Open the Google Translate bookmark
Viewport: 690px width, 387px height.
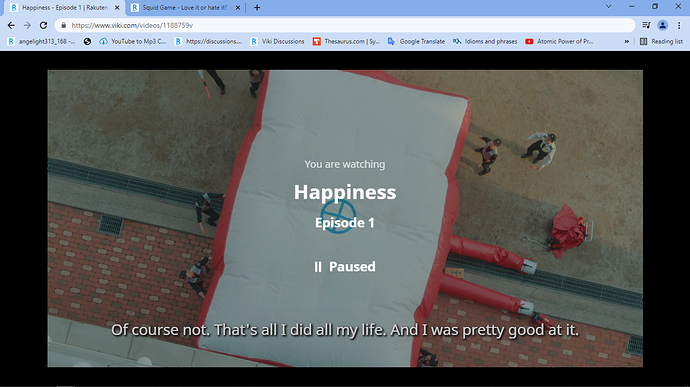[416, 41]
